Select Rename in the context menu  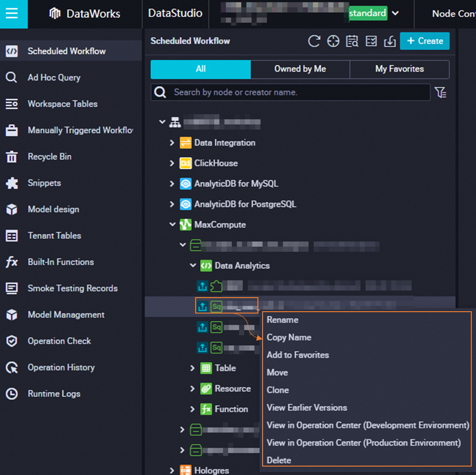click(282, 320)
